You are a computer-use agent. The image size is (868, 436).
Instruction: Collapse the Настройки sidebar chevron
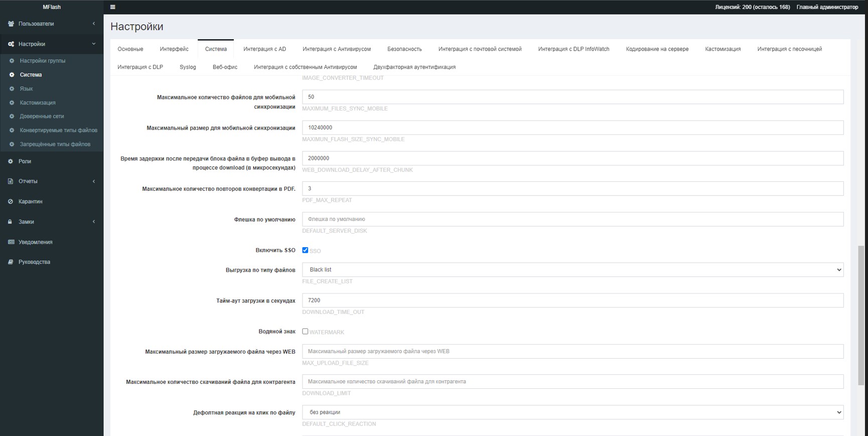pos(94,44)
